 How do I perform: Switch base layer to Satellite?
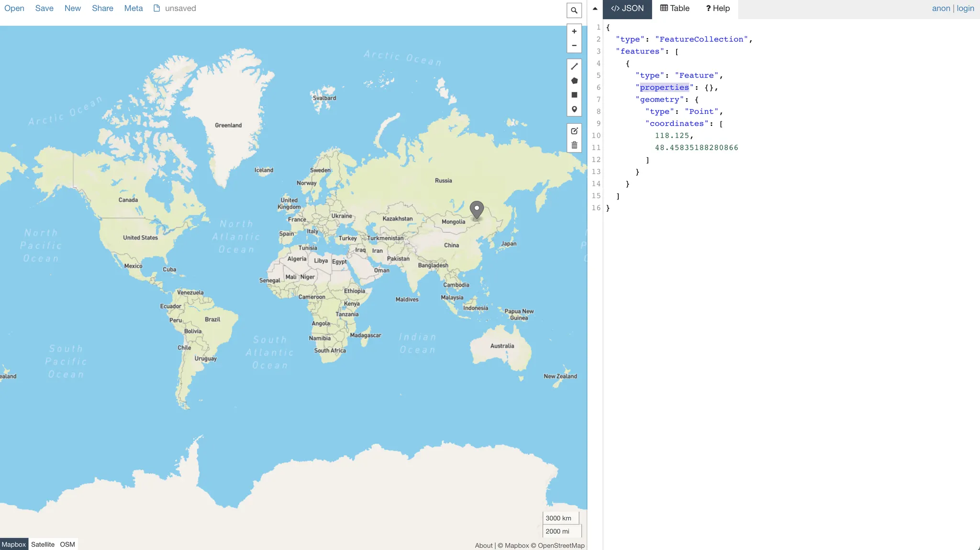coord(43,544)
